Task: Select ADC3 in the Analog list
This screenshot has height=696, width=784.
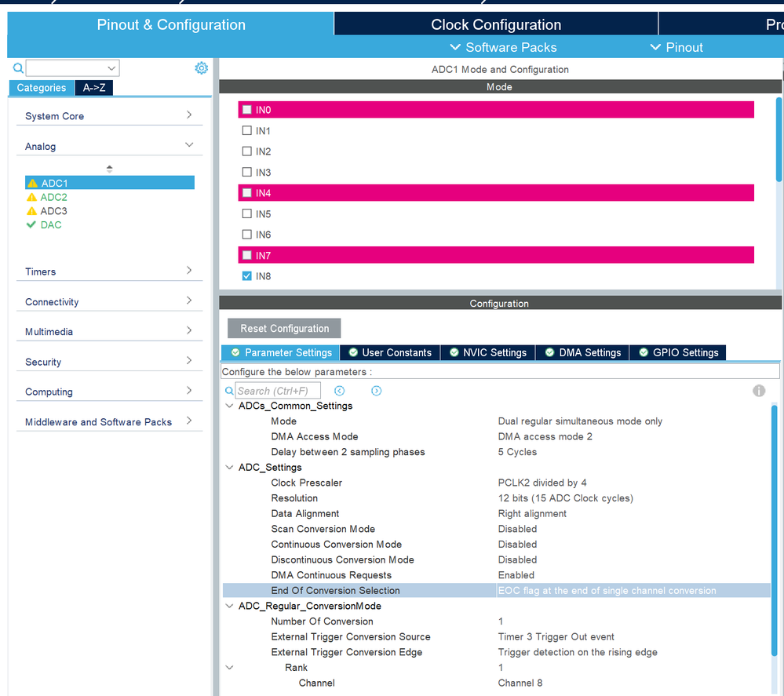Action: coord(53,211)
